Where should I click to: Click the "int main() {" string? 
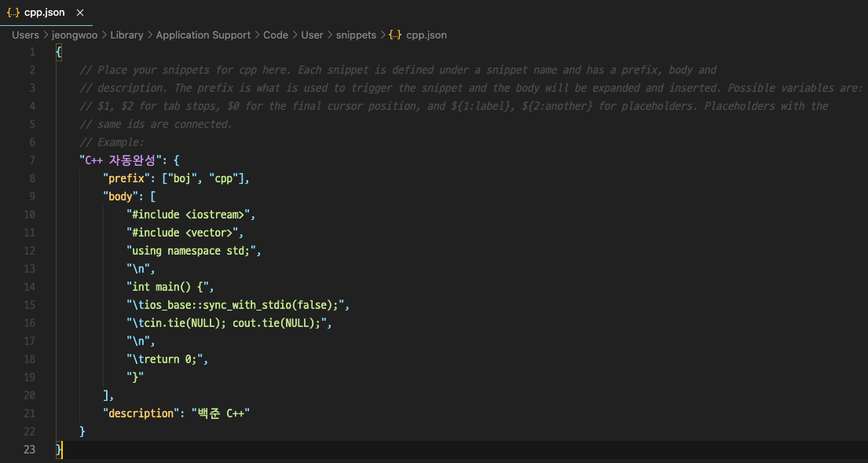click(167, 287)
